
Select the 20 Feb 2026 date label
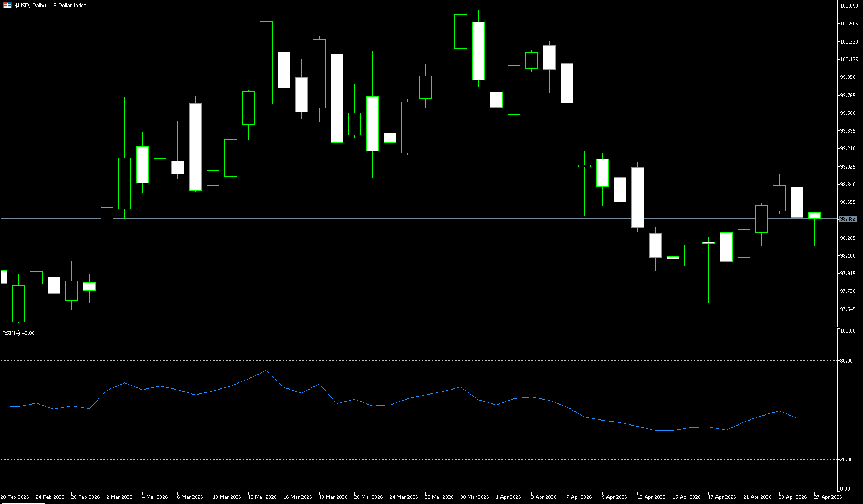[x=15, y=497]
